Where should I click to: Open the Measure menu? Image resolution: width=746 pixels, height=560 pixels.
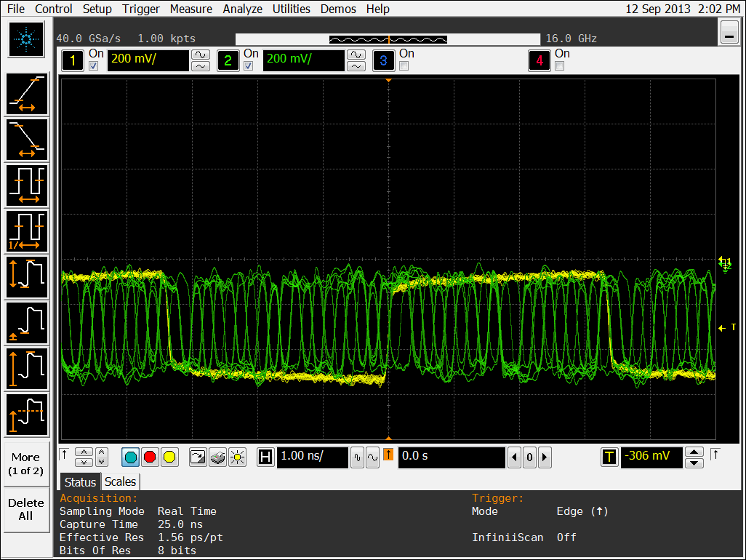(191, 9)
